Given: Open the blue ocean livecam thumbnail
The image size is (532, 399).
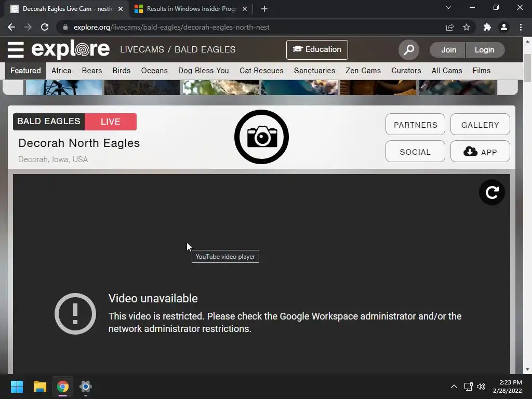Looking at the screenshot, I should [300, 87].
